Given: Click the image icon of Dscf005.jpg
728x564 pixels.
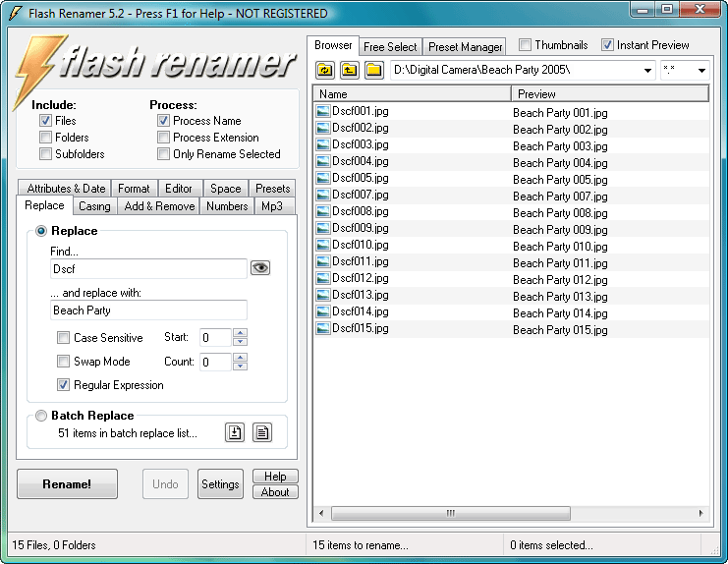Looking at the screenshot, I should pyautogui.click(x=322, y=178).
